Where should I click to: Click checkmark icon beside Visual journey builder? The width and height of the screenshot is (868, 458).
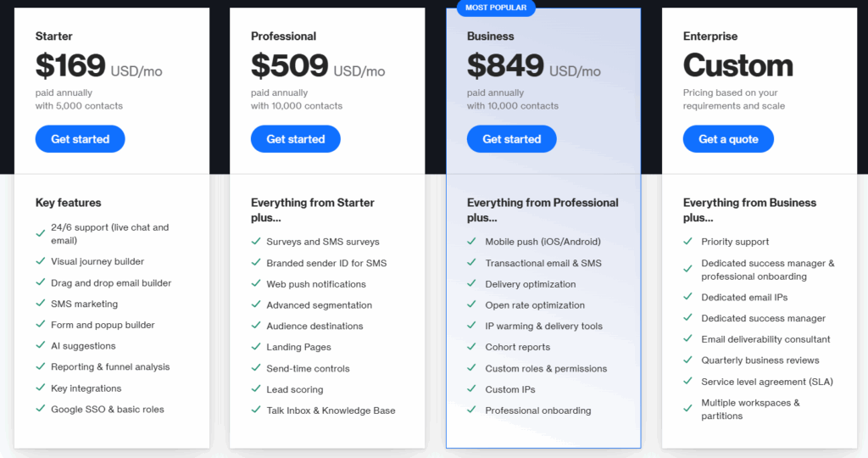[41, 261]
